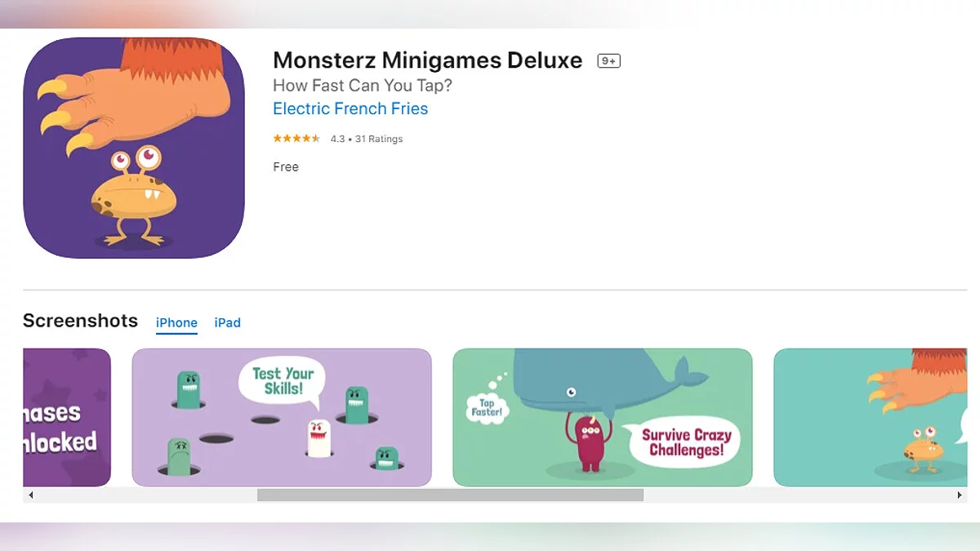Switch to the iPhone screenshots tab

(x=176, y=322)
